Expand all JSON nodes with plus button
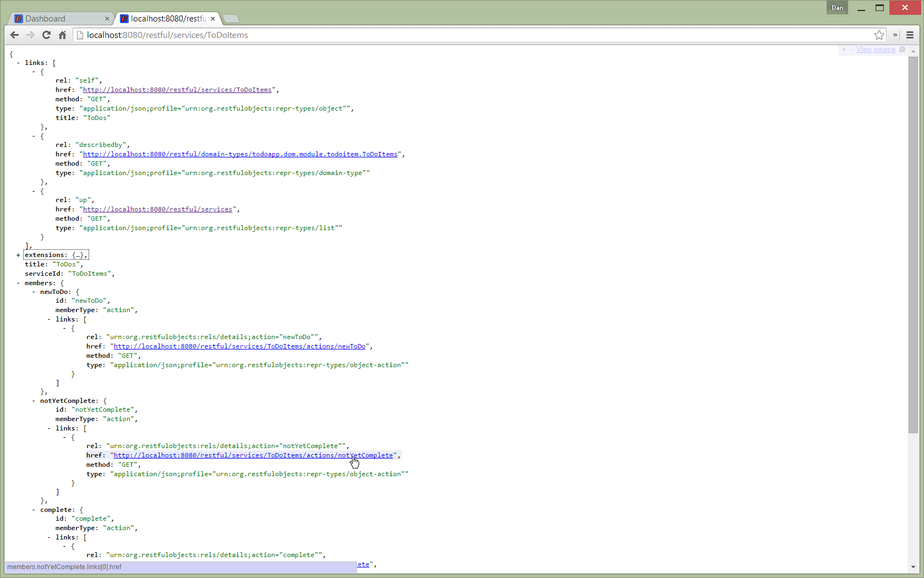 (844, 50)
